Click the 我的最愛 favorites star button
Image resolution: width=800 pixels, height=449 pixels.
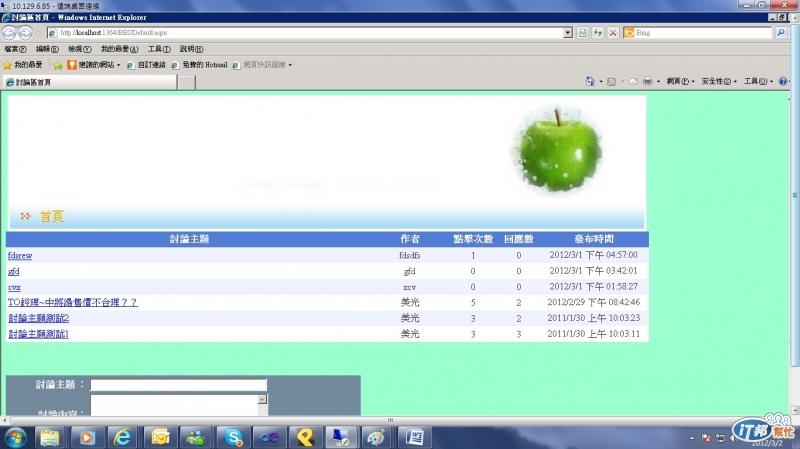(23, 65)
